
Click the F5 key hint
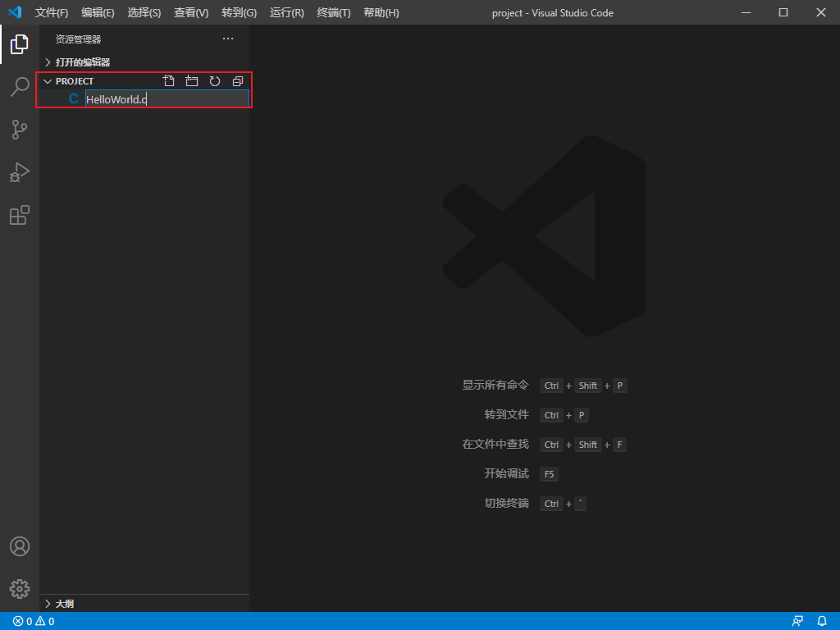pyautogui.click(x=549, y=474)
